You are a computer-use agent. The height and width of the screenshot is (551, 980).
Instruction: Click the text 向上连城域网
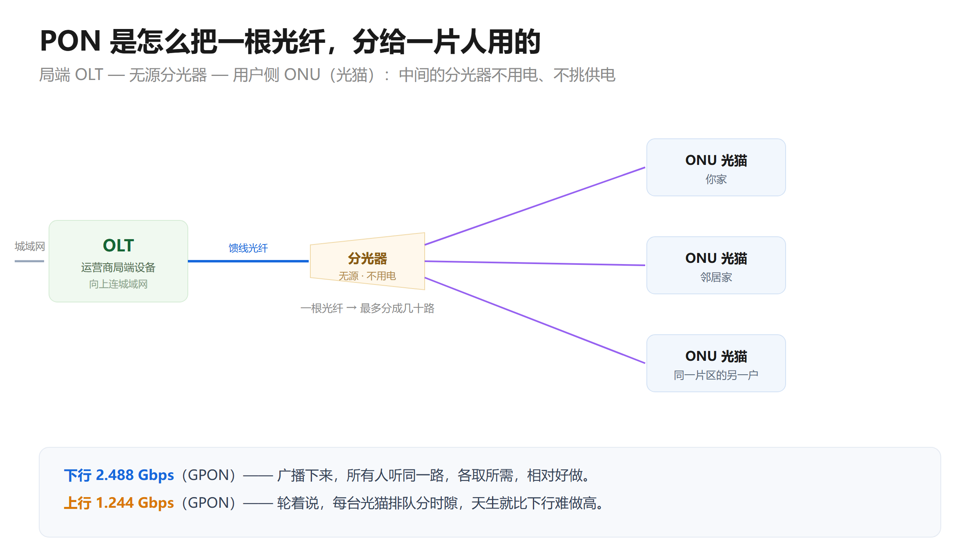[x=118, y=284]
